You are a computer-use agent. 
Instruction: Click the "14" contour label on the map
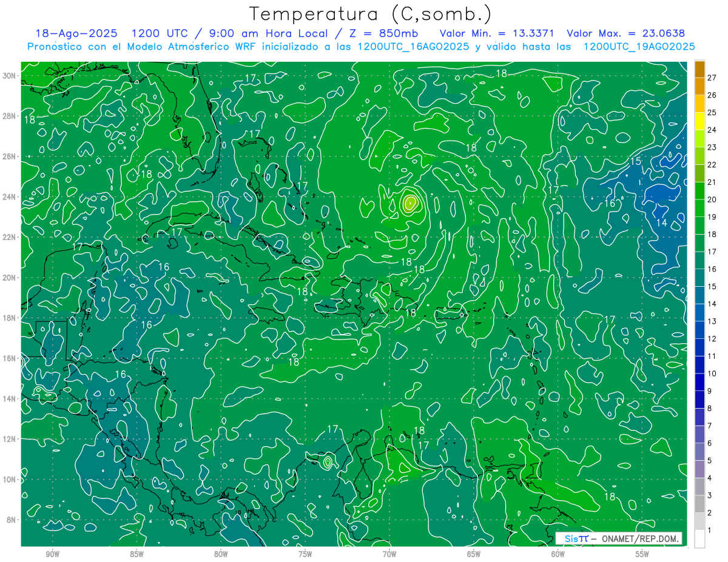662,223
